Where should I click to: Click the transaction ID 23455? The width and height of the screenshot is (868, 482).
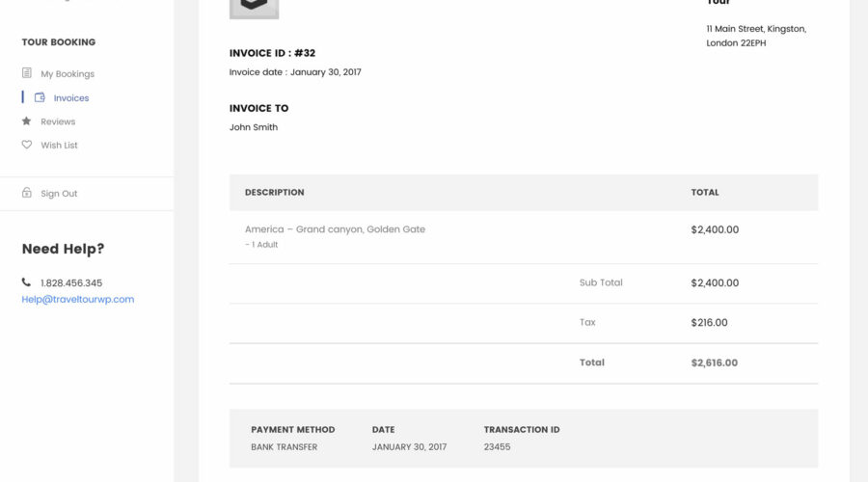[x=497, y=446]
